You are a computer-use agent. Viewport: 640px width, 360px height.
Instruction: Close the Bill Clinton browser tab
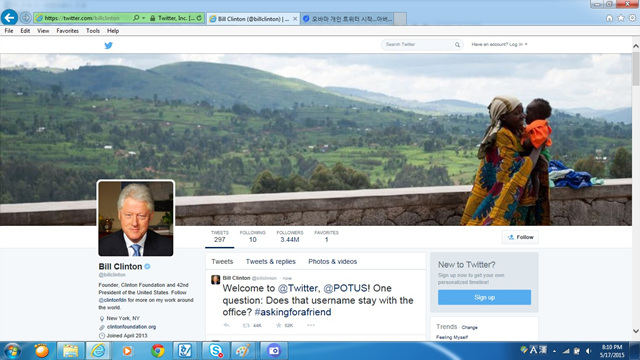(295, 19)
